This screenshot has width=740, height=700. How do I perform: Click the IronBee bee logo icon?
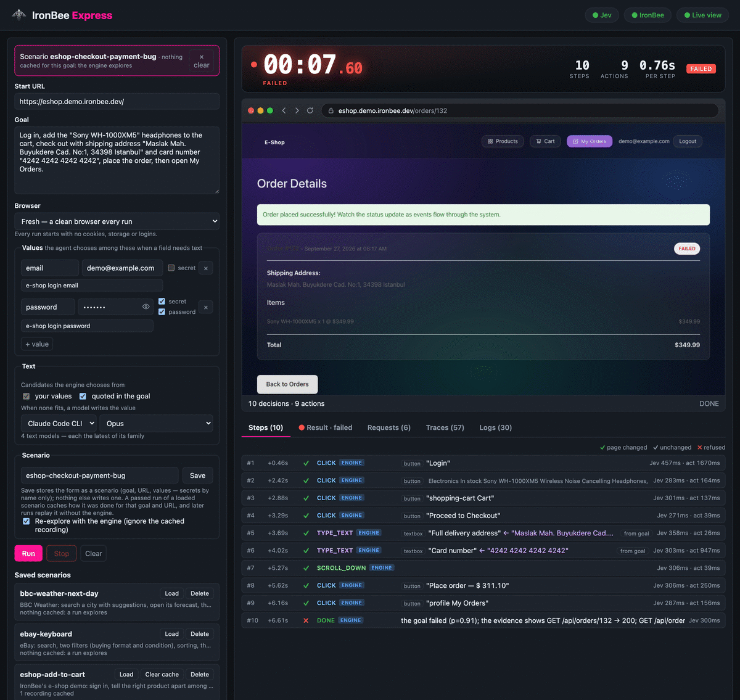point(19,15)
